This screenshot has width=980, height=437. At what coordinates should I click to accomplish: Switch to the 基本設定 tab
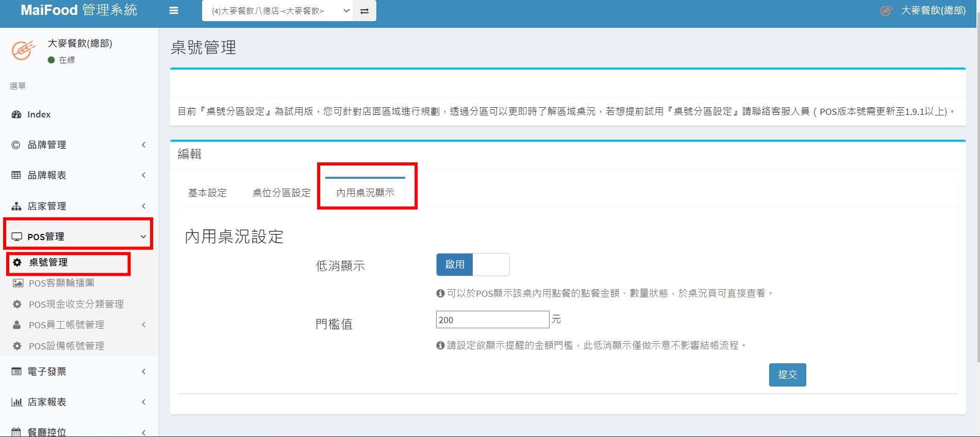pyautogui.click(x=207, y=193)
